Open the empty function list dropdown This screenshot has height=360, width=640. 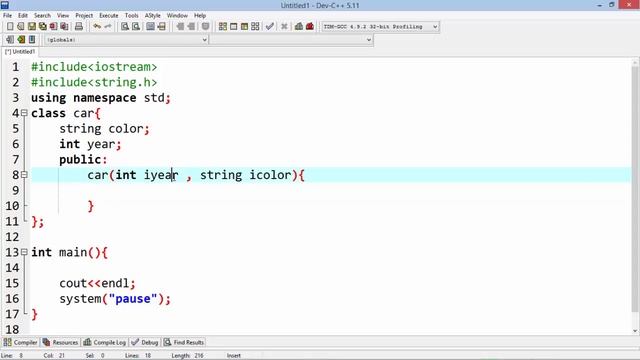[x=291, y=40]
